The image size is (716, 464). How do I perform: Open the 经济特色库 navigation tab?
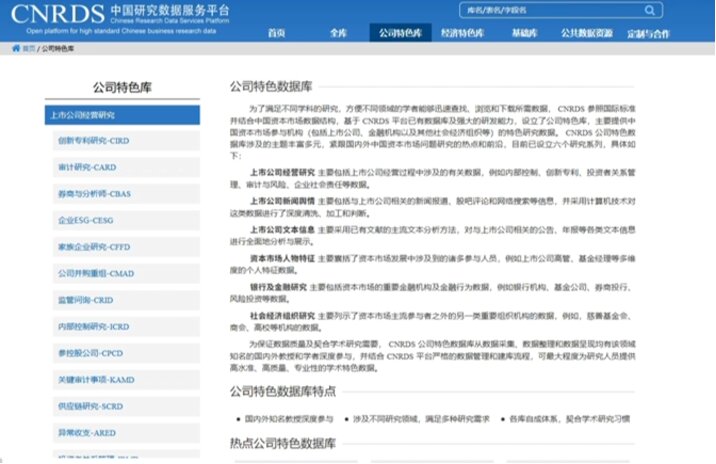[x=462, y=33]
